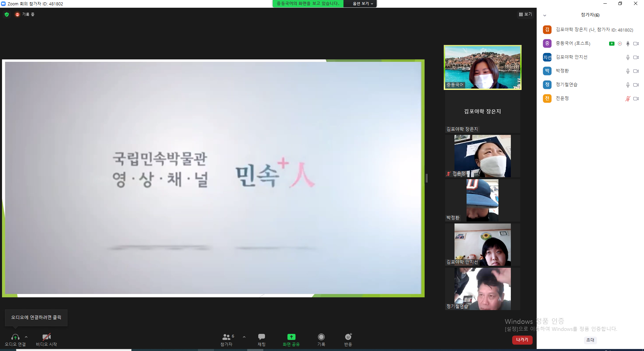
Task: Select participant 정기철연습 in the list
Action: point(590,85)
